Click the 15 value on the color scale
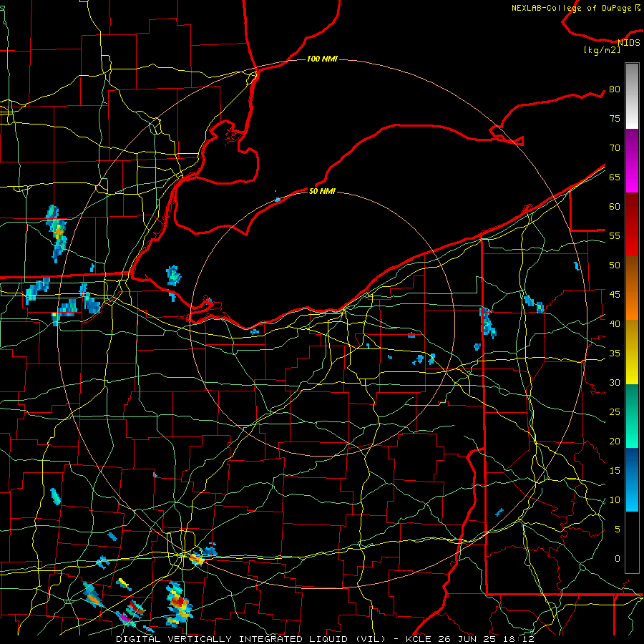 point(615,471)
